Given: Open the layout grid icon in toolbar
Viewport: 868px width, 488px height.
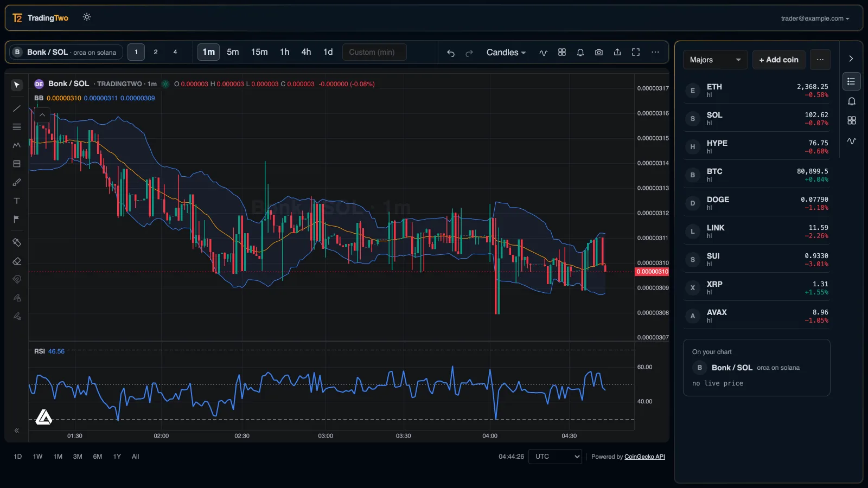Looking at the screenshot, I should tap(562, 53).
